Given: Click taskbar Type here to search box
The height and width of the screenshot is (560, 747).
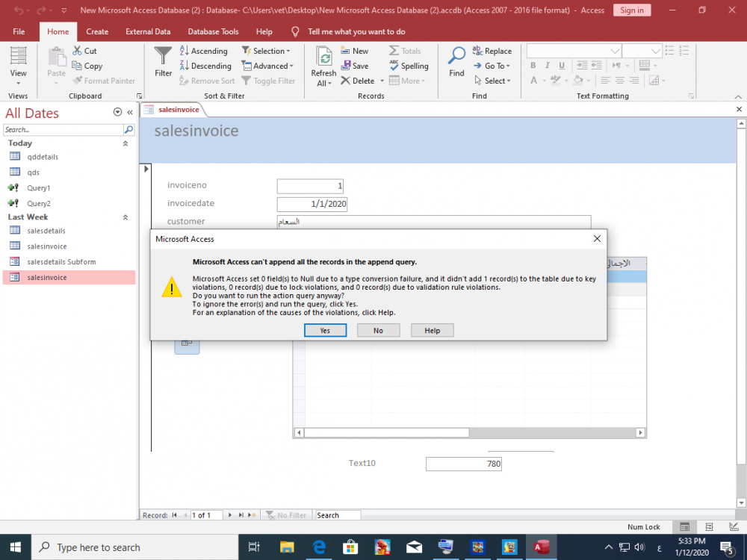Looking at the screenshot, I should coord(134,547).
